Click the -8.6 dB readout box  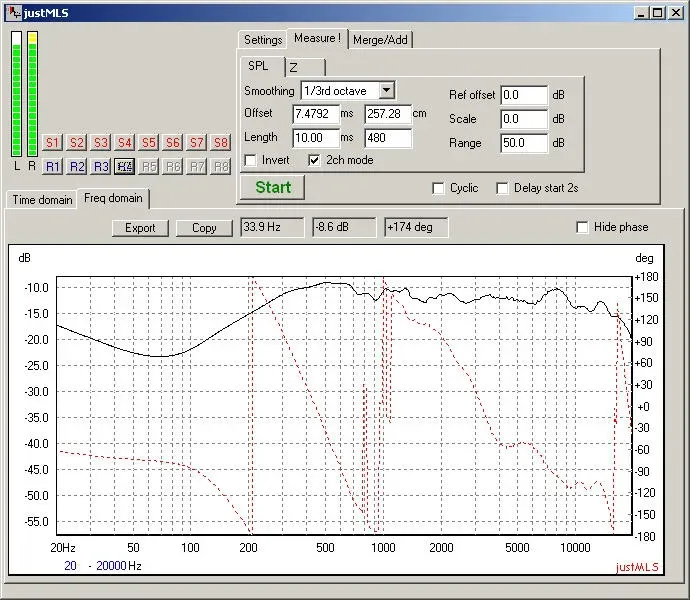tap(344, 227)
